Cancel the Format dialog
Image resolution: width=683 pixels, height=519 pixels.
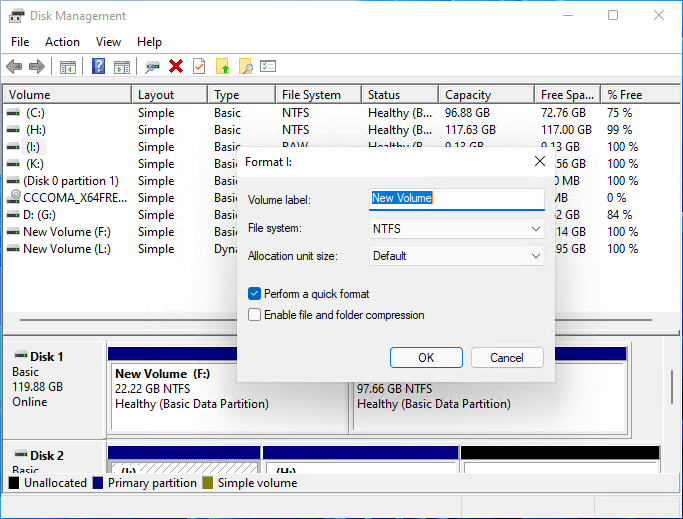click(506, 357)
